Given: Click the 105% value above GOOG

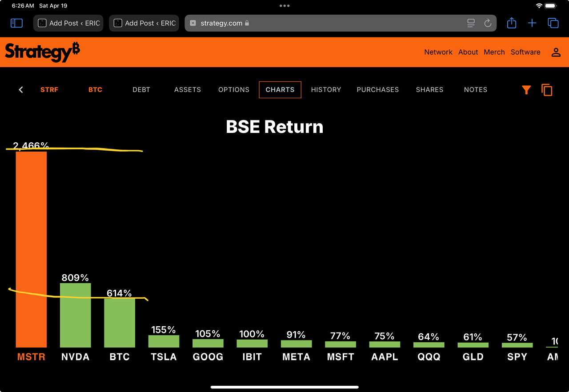Looking at the screenshot, I should point(208,334).
